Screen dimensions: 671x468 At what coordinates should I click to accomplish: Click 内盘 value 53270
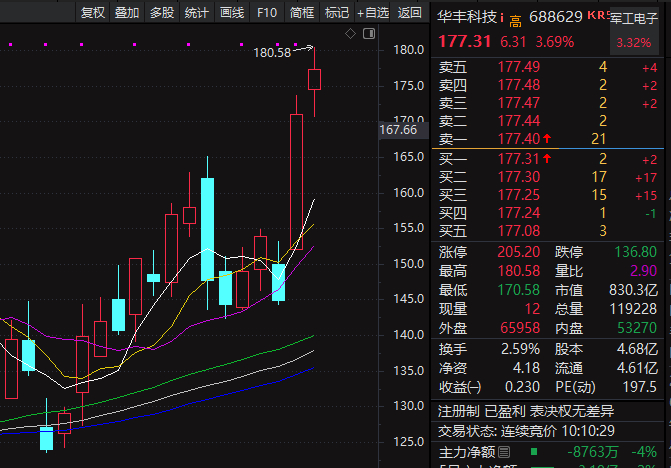637,328
